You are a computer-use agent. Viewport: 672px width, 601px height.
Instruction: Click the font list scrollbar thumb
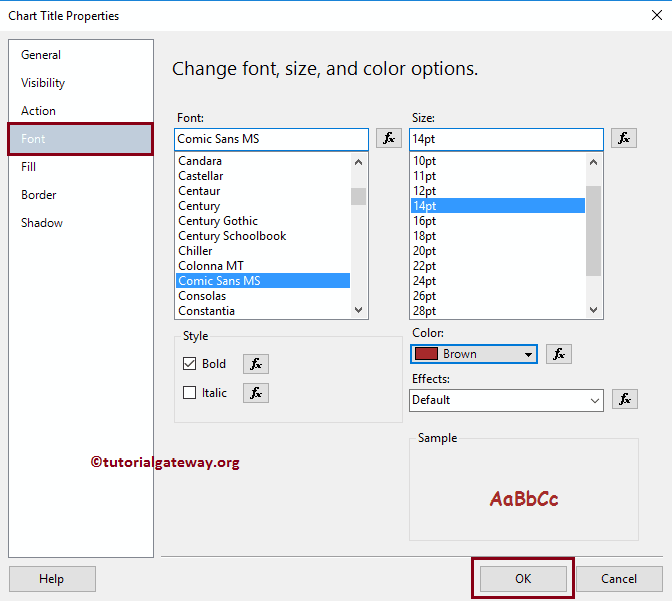click(x=358, y=196)
